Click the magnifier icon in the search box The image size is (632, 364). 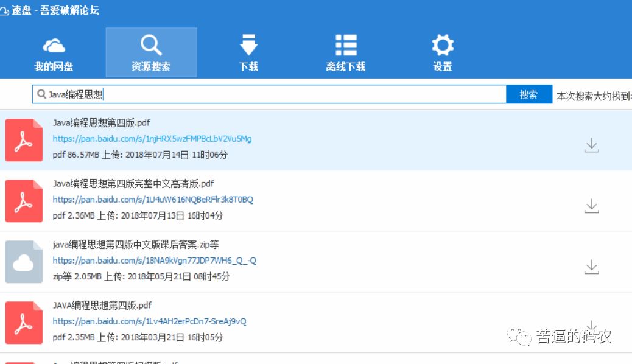pyautogui.click(x=41, y=94)
